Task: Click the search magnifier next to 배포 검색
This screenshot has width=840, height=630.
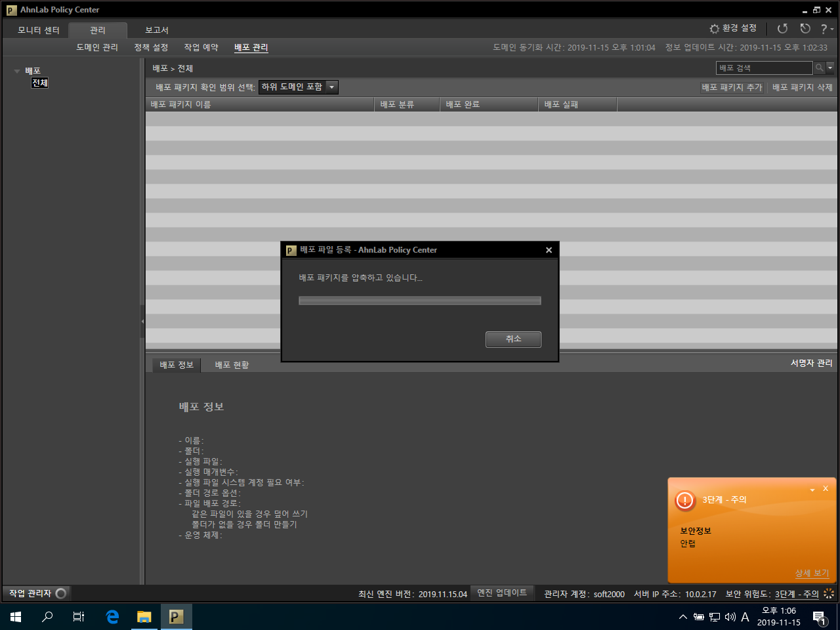Action: tap(819, 68)
